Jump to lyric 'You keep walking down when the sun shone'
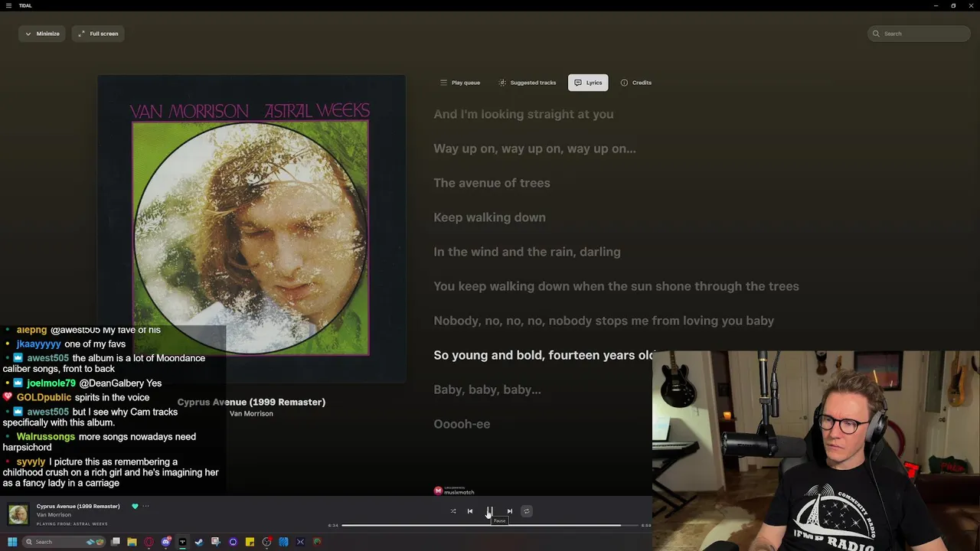The width and height of the screenshot is (980, 551). pos(616,286)
